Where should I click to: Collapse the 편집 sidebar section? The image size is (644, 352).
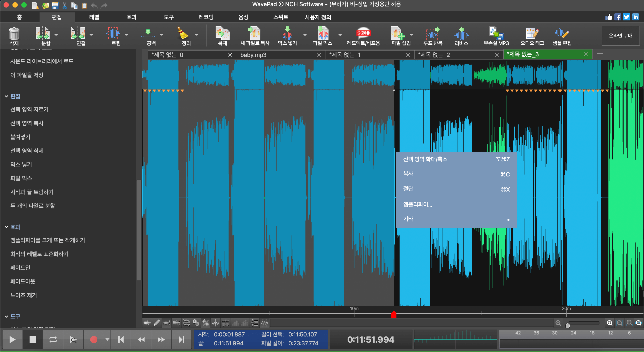coord(6,96)
